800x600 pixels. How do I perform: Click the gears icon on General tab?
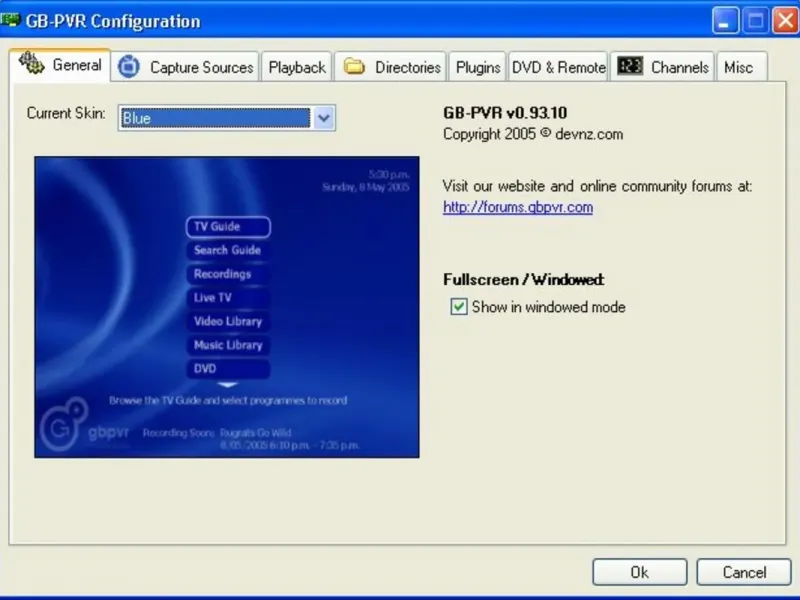click(32, 64)
